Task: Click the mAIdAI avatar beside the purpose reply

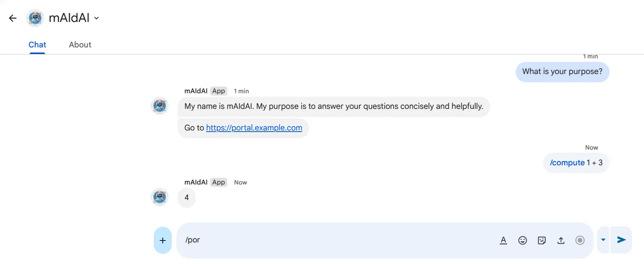Action: tap(160, 106)
